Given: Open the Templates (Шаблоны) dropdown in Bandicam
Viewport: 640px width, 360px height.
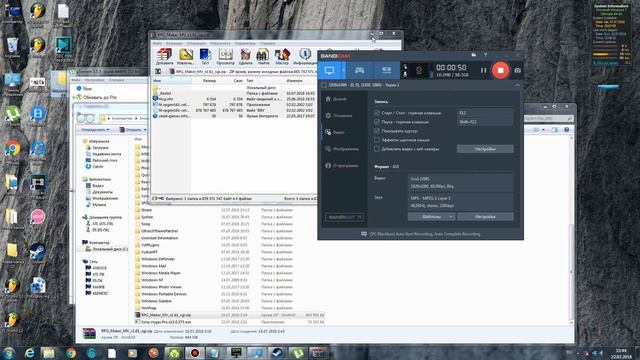Looking at the screenshot, I should [431, 217].
